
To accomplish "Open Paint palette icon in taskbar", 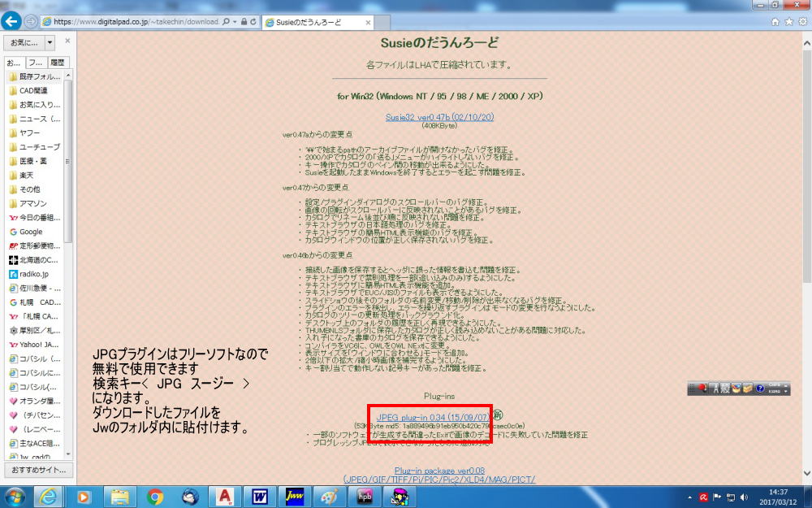I will point(330,497).
